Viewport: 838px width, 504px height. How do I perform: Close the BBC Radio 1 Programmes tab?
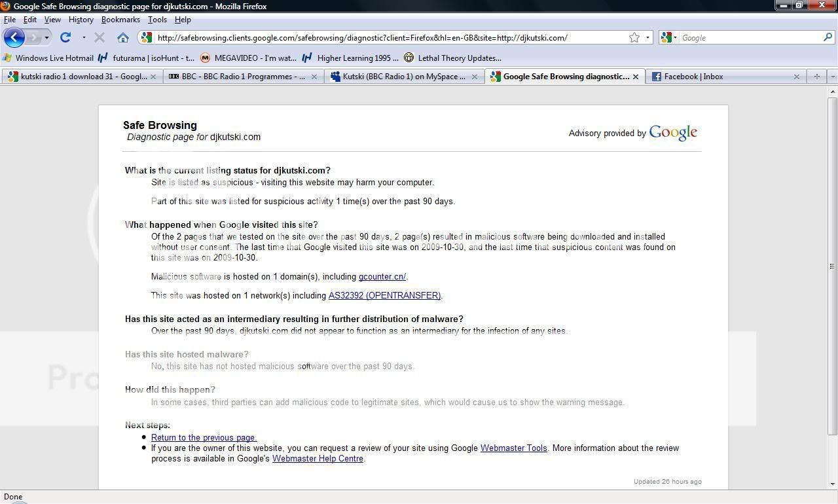[x=314, y=77]
